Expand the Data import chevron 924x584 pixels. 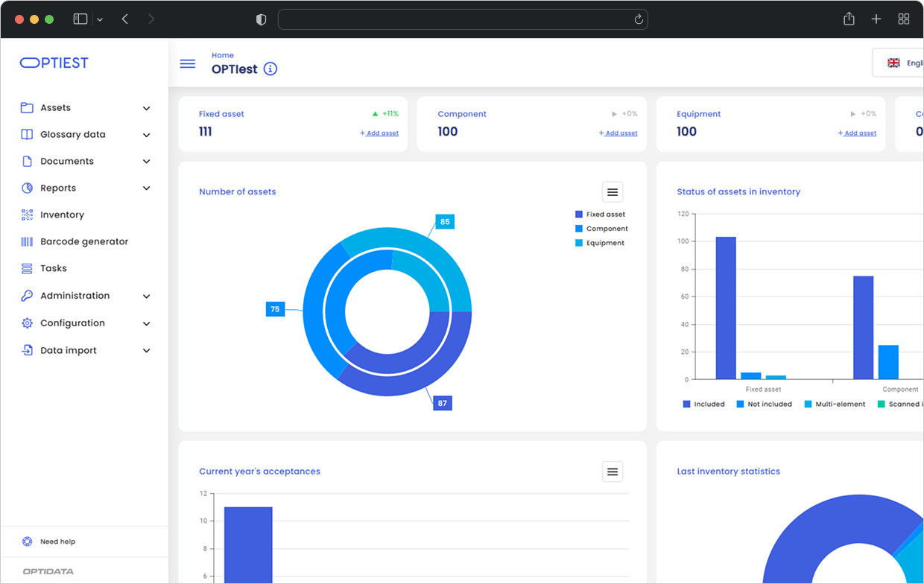(x=147, y=351)
